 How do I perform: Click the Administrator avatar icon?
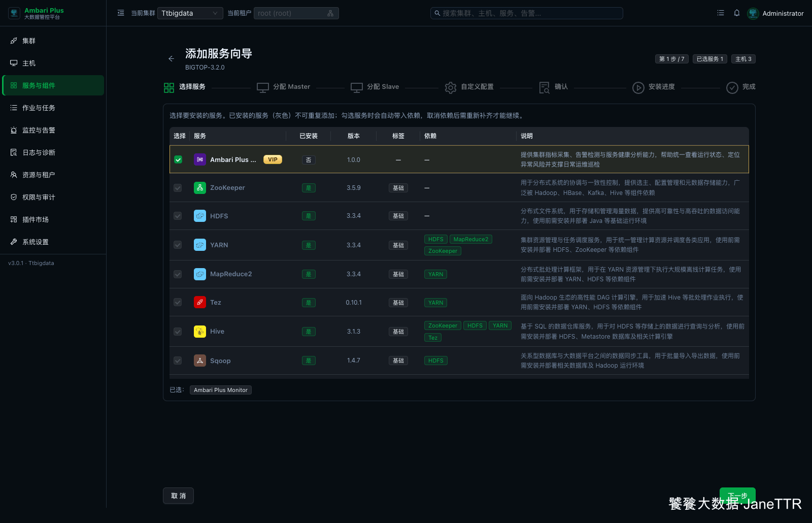(x=753, y=13)
